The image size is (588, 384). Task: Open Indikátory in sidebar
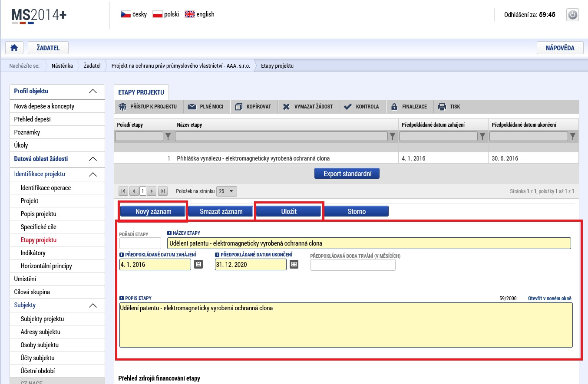coord(57,253)
